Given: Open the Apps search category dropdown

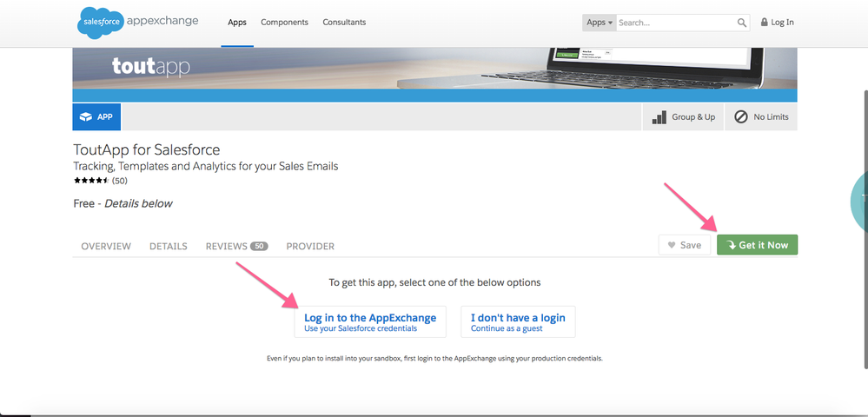Looking at the screenshot, I should (x=599, y=23).
